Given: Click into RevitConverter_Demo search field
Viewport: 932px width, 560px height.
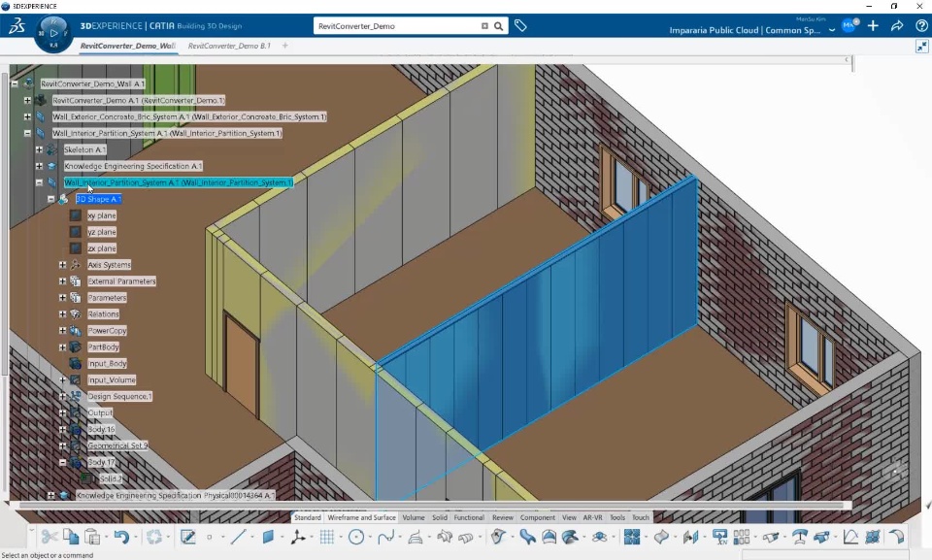Looking at the screenshot, I should pos(397,26).
